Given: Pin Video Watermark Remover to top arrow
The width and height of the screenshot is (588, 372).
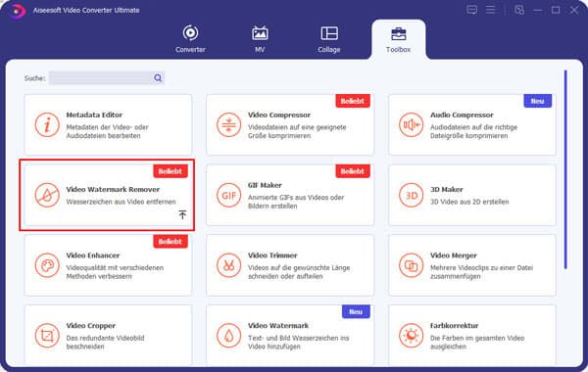Looking at the screenshot, I should click(182, 214).
